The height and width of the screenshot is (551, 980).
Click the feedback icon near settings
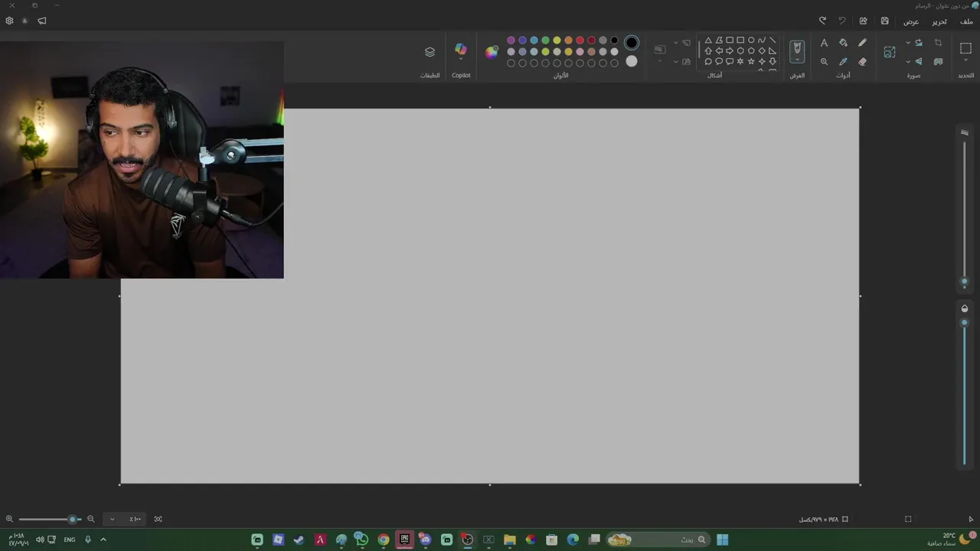42,21
